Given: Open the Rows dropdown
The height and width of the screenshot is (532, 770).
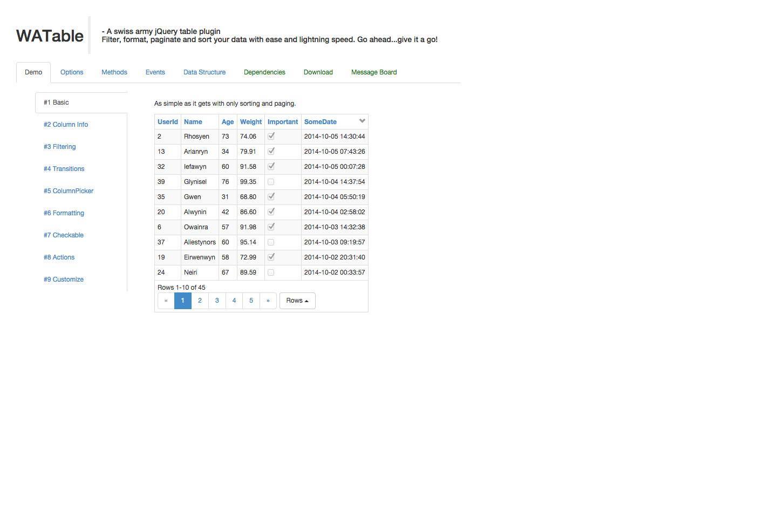Looking at the screenshot, I should (297, 301).
